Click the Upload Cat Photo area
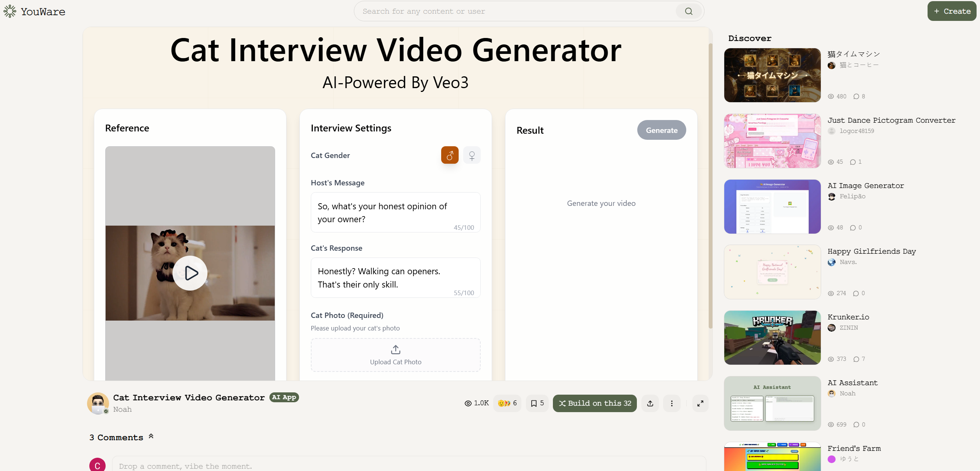The width and height of the screenshot is (980, 471). [x=396, y=355]
